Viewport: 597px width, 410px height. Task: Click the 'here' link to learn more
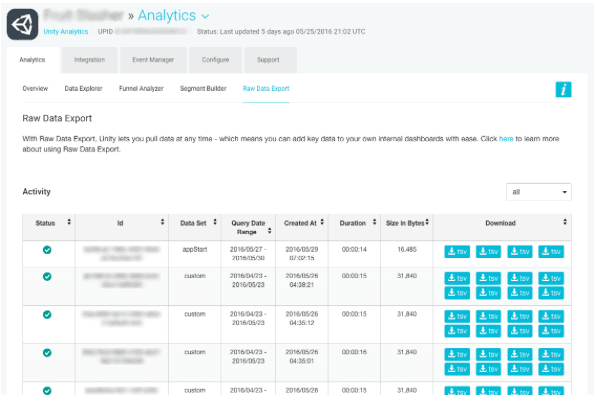[506, 139]
